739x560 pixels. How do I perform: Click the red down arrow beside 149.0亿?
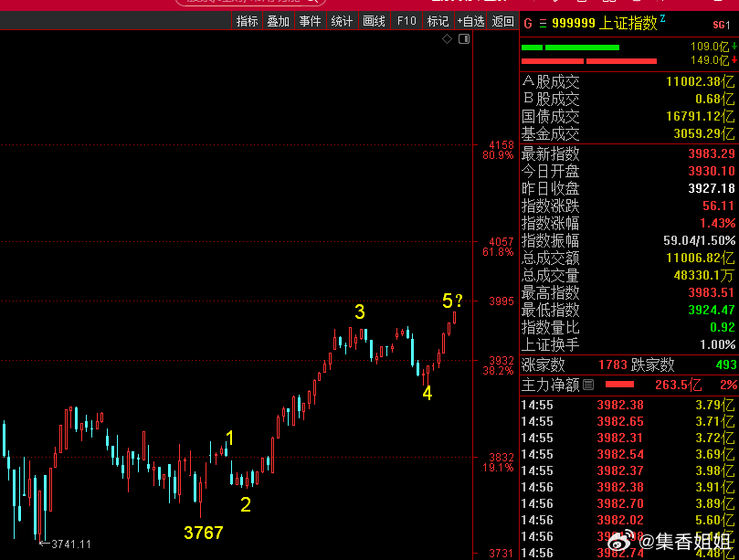point(734,60)
